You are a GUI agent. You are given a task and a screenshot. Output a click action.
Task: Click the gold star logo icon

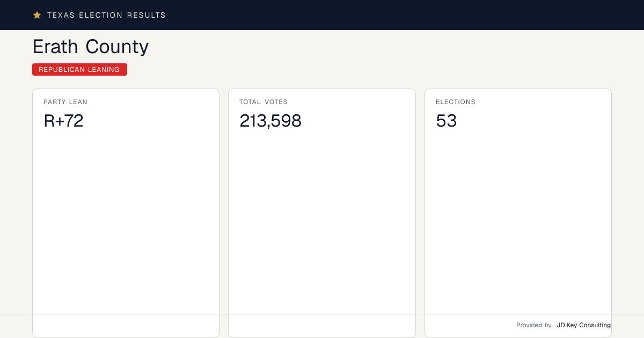[x=37, y=15]
